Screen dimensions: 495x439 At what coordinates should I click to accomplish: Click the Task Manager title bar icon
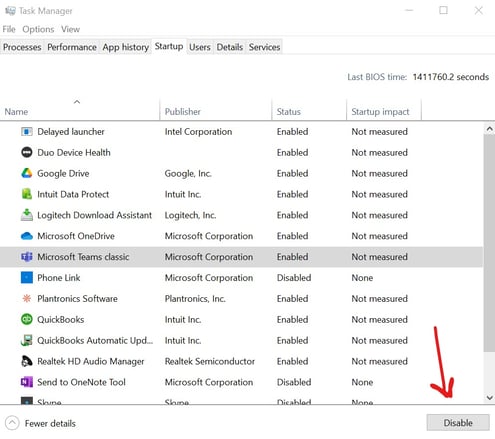(x=10, y=11)
